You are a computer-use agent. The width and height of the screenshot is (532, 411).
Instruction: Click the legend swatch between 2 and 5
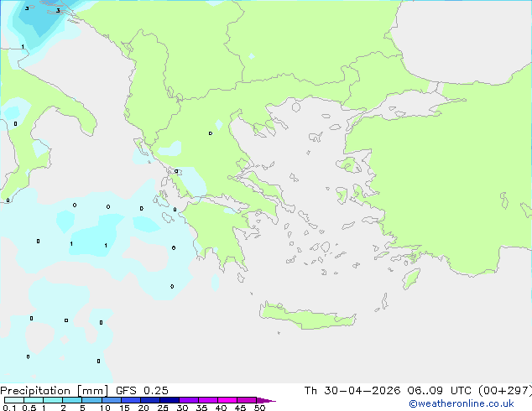(72, 400)
